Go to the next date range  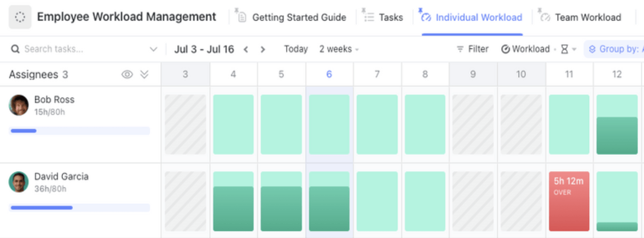point(262,49)
